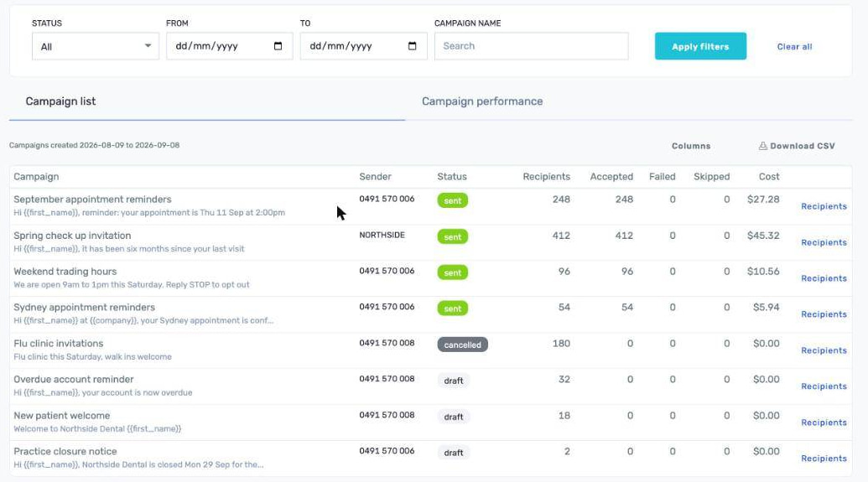The image size is (868, 482).
Task: Clear all filters
Action: click(x=794, y=46)
